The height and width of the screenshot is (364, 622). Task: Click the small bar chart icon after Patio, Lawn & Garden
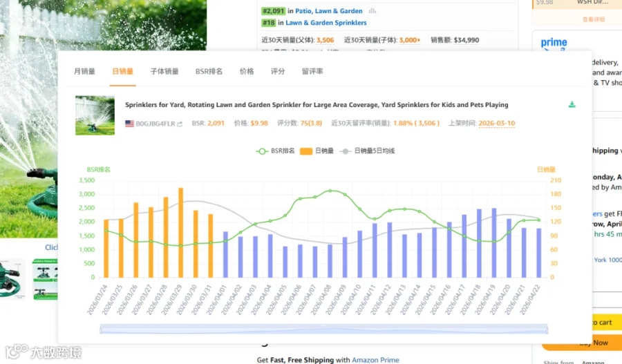(373, 11)
